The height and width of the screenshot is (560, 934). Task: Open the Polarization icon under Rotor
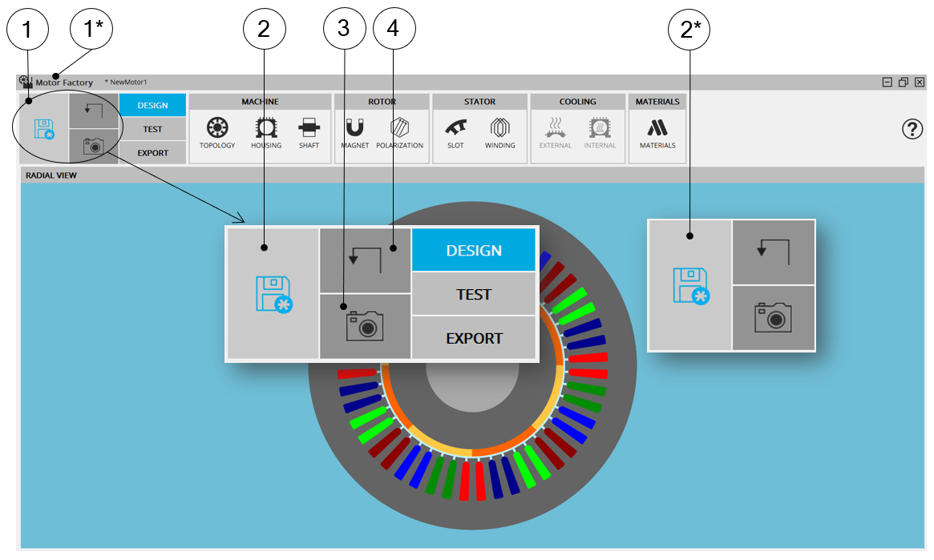click(x=399, y=129)
